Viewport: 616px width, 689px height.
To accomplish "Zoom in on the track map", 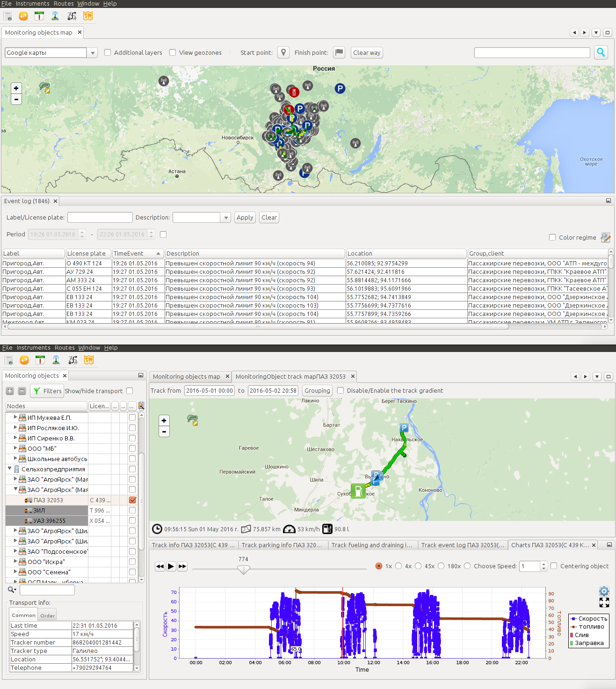I will [164, 420].
